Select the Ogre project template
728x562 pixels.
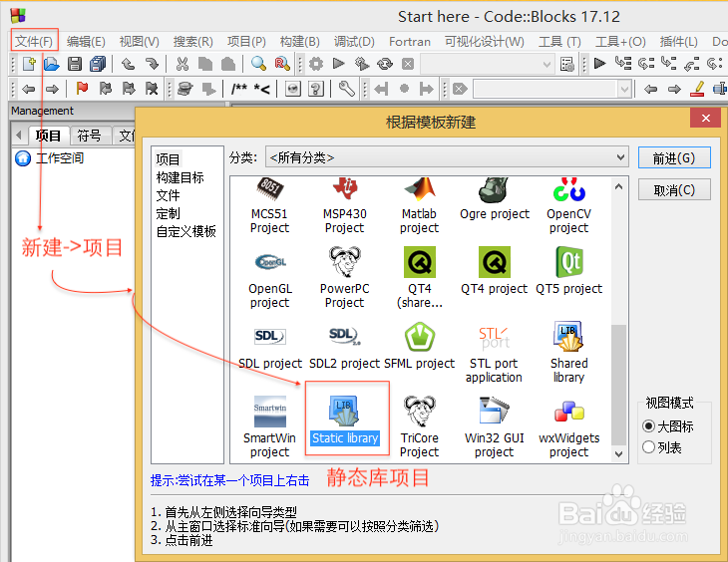click(x=495, y=198)
